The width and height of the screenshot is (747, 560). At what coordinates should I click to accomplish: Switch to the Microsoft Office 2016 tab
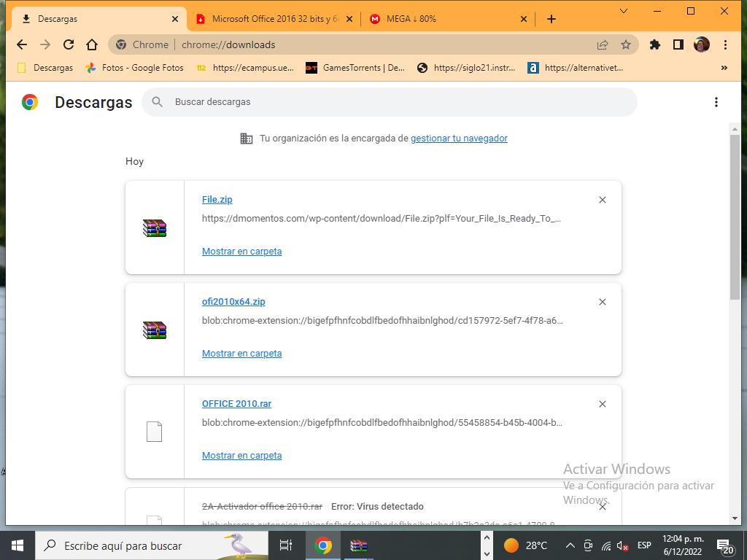coord(274,19)
